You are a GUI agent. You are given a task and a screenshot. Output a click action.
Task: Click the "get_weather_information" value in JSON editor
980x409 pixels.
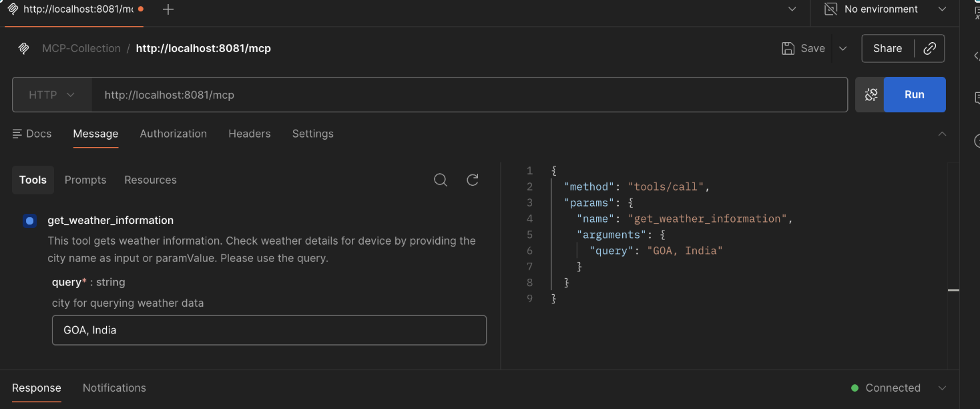707,219
